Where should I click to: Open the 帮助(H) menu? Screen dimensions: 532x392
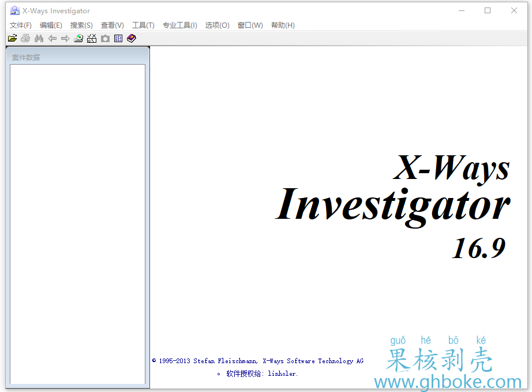tap(283, 25)
